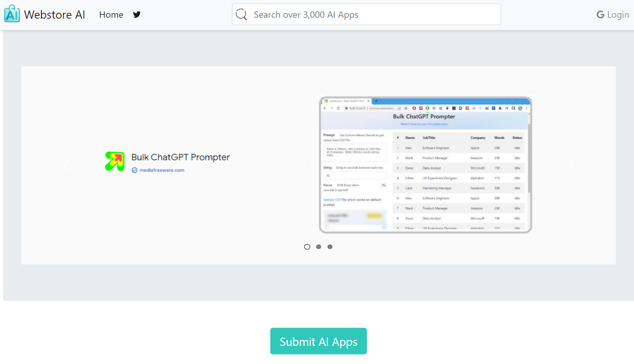This screenshot has height=364, width=634.
Task: Open the Twitter bird icon link
Action: click(x=136, y=15)
